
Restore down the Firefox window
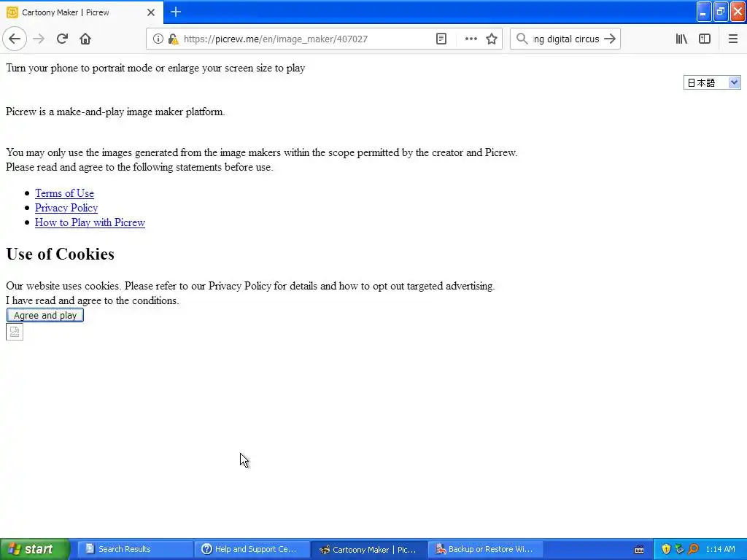click(x=721, y=12)
